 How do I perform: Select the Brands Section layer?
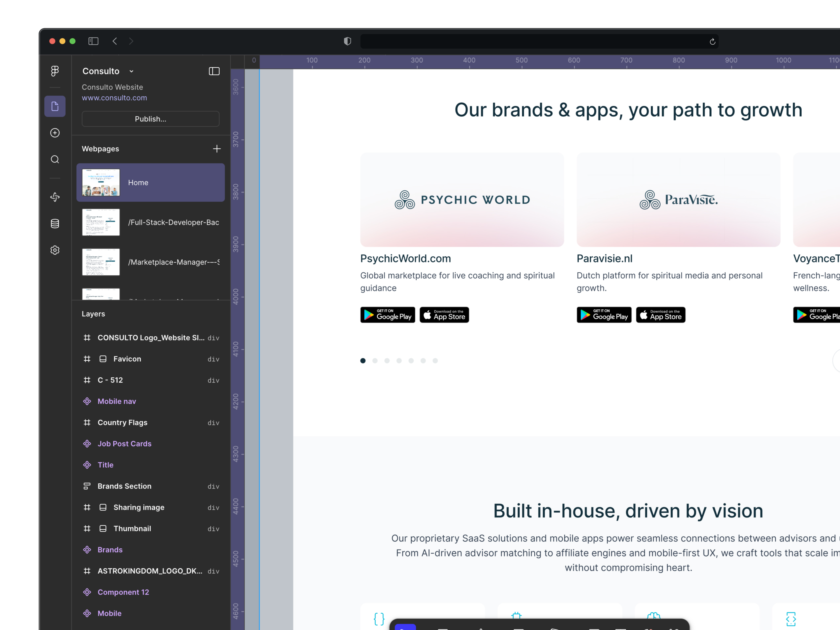tap(124, 486)
